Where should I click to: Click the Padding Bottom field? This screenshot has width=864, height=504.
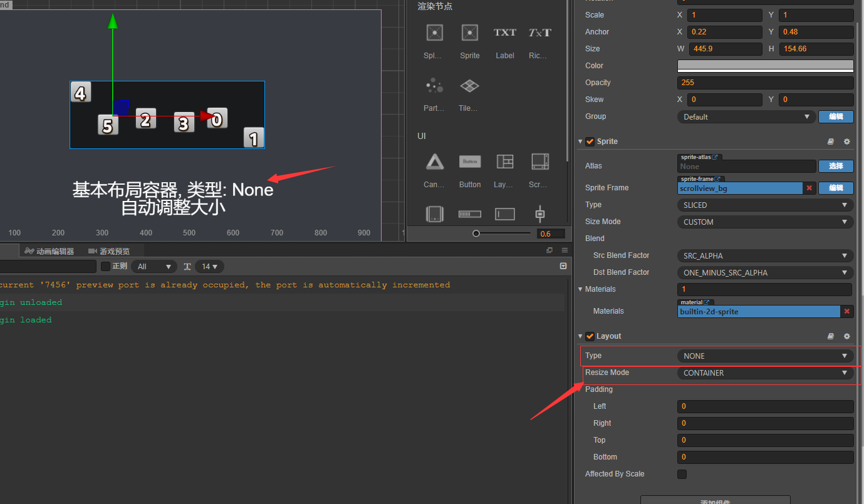click(x=765, y=457)
